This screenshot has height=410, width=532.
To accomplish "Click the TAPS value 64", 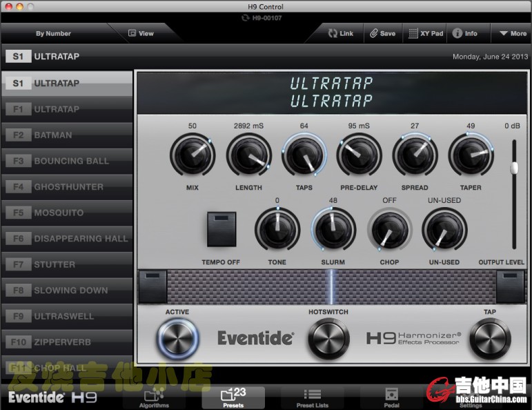I will point(304,126).
